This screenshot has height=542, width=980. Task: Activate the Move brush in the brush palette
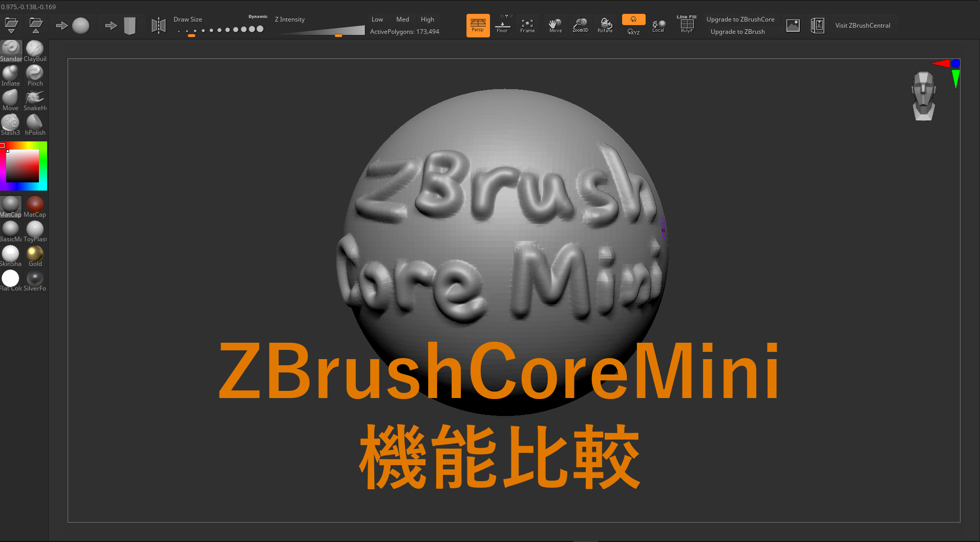tap(11, 100)
